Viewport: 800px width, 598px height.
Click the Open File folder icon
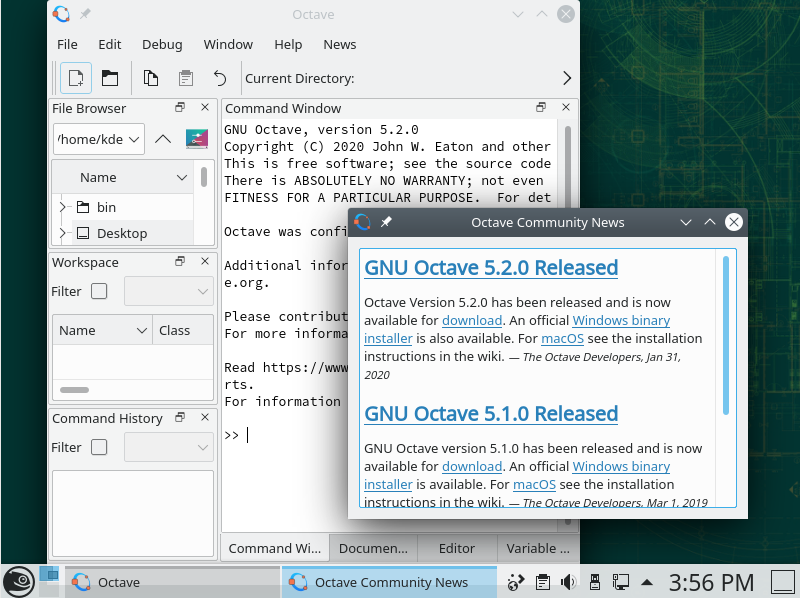click(x=110, y=78)
